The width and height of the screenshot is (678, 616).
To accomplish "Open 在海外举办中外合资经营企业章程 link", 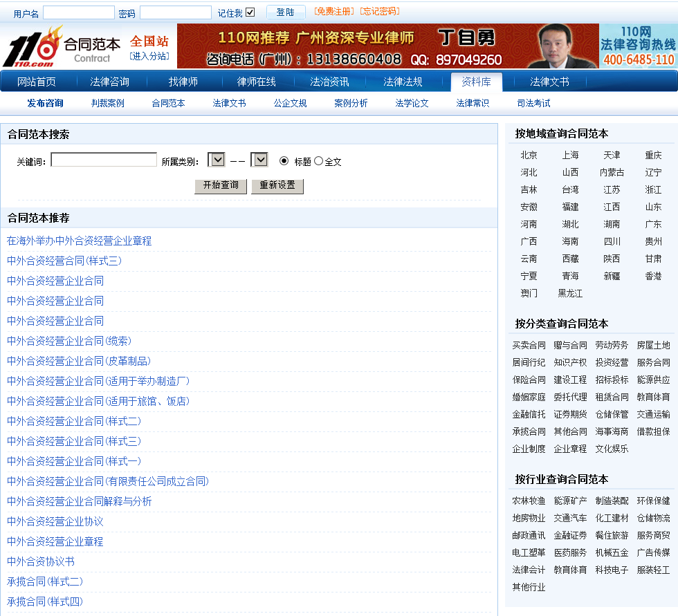I will [x=79, y=241].
